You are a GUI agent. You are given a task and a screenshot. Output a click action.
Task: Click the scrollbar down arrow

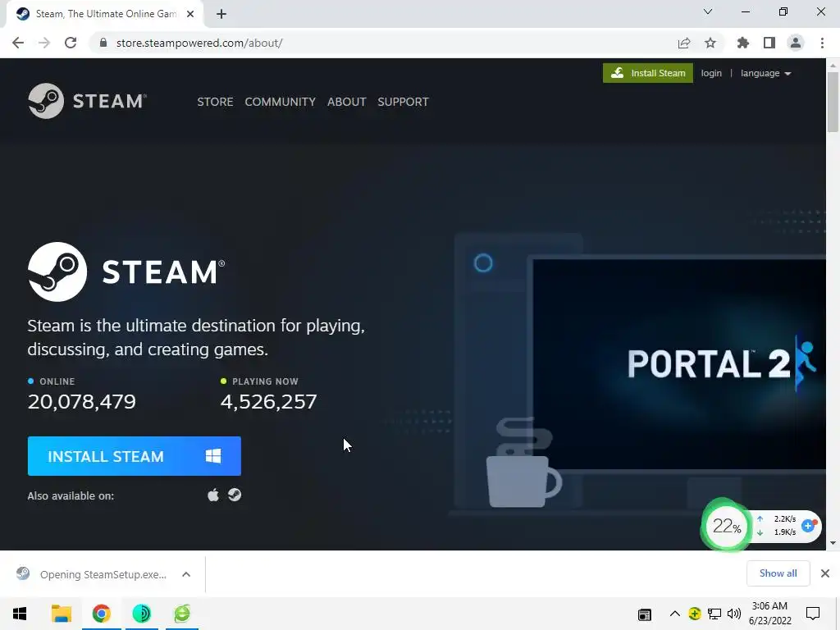[833, 543]
